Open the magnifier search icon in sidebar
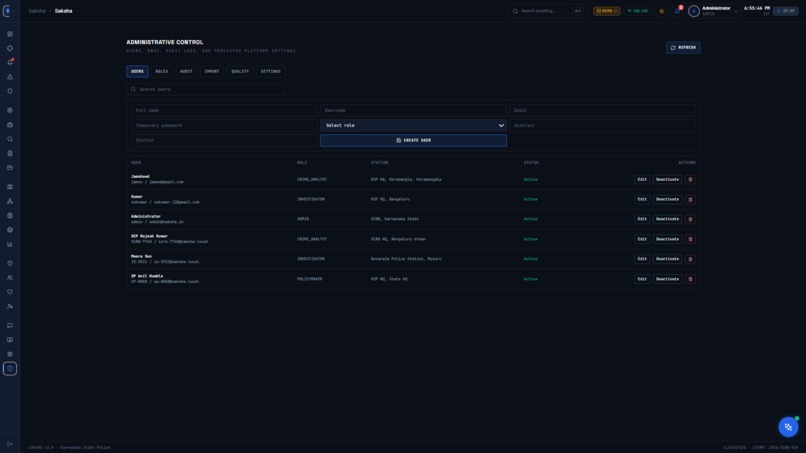Viewport: 806px width, 453px height. pos(10,139)
